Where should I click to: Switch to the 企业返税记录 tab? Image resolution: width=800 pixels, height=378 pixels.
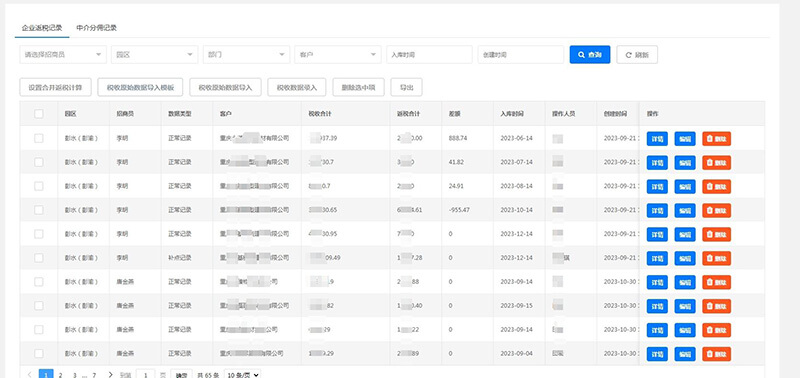(x=42, y=28)
